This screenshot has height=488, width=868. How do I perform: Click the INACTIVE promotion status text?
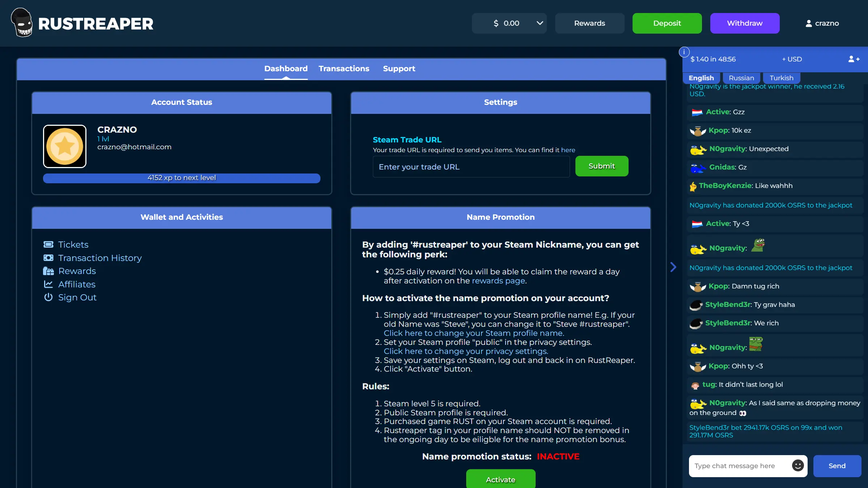(x=558, y=457)
